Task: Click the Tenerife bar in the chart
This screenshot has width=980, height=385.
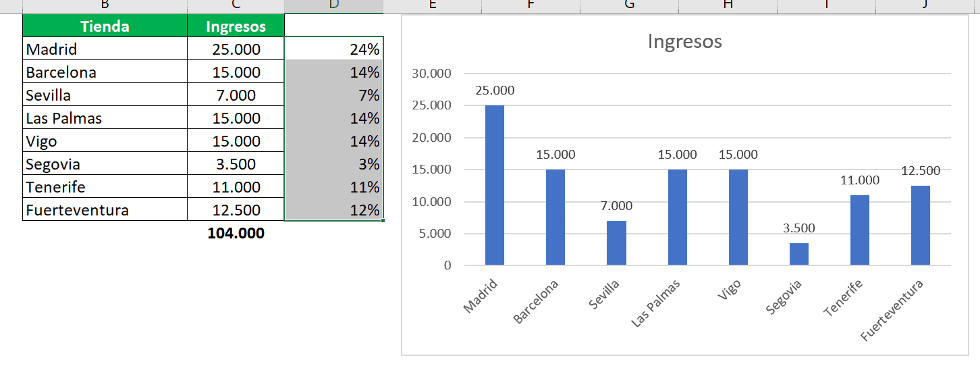Action: click(860, 230)
